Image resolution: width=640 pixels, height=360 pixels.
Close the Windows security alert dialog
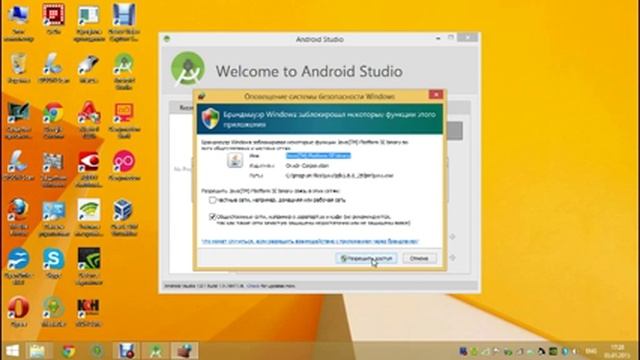coord(436,95)
